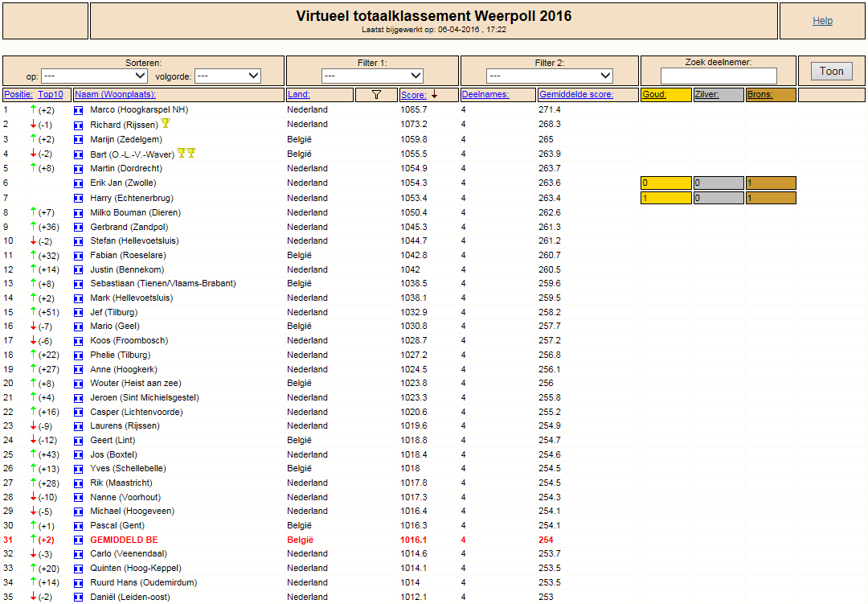This screenshot has width=868, height=604.
Task: Click the trophy icon beside Richard (Rijssen)
Action: click(166, 124)
